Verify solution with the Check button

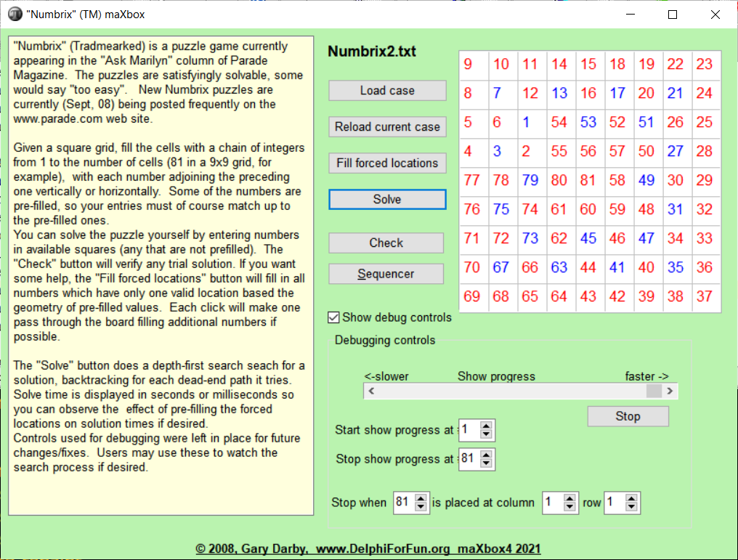click(x=386, y=243)
